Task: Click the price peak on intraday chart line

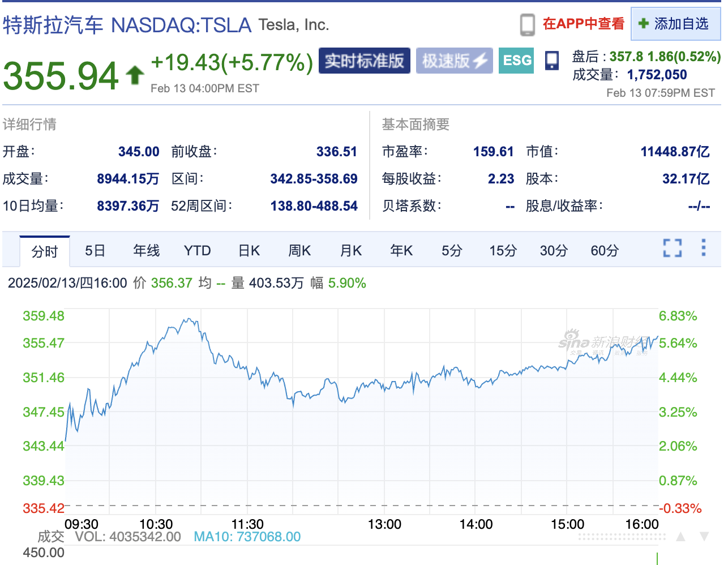Action: 189,319
